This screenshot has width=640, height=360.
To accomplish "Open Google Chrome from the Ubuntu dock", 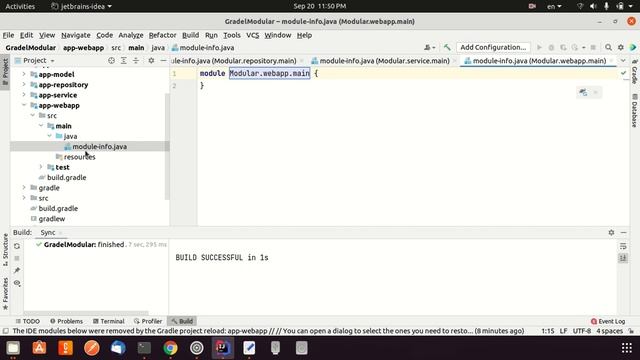I will pos(170,348).
